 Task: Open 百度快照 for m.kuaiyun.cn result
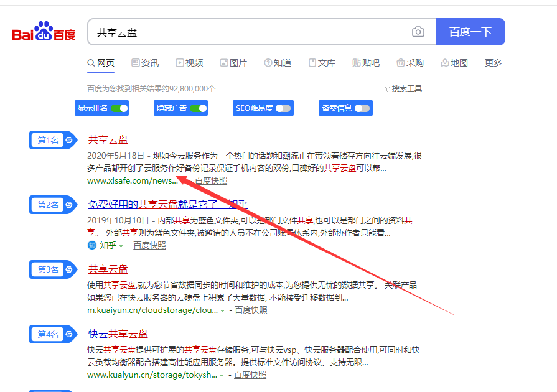point(251,310)
